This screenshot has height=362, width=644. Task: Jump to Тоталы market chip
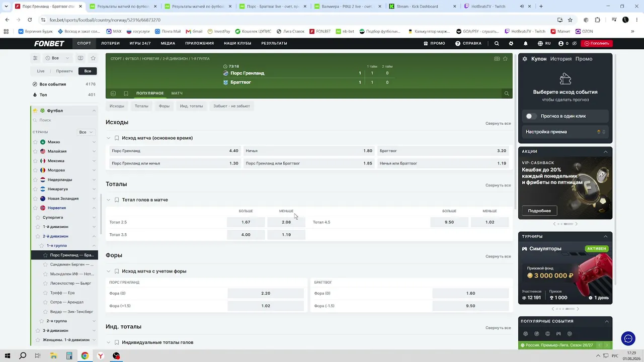(x=141, y=106)
